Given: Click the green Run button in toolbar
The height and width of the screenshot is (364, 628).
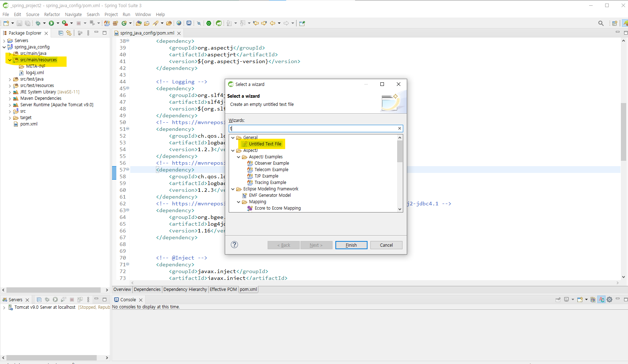Looking at the screenshot, I should click(x=51, y=23).
